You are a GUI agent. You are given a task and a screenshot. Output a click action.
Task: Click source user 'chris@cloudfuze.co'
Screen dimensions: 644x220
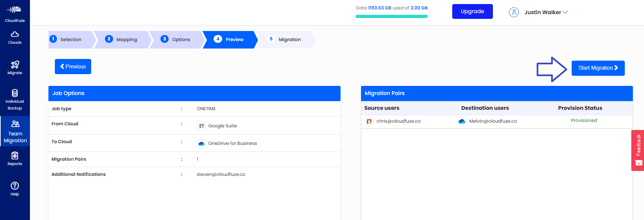click(398, 121)
